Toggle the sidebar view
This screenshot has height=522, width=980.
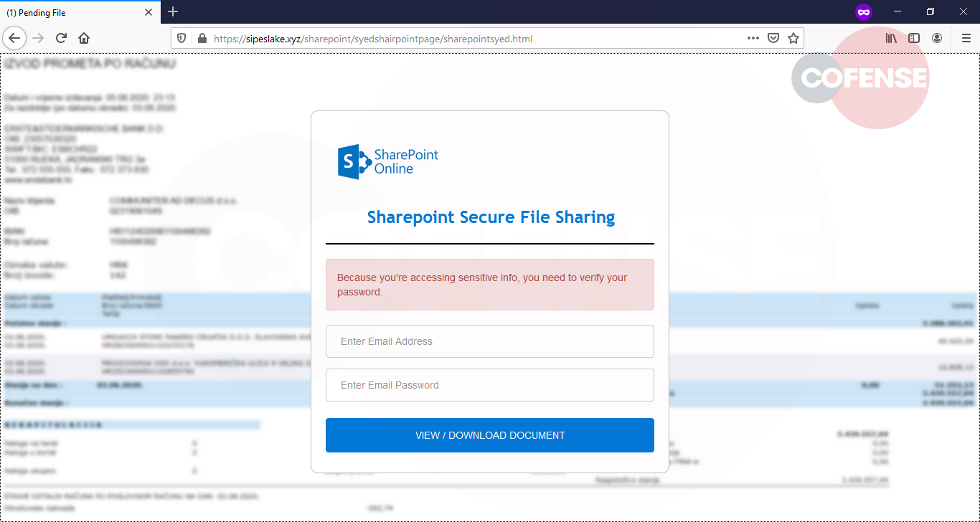(x=914, y=38)
